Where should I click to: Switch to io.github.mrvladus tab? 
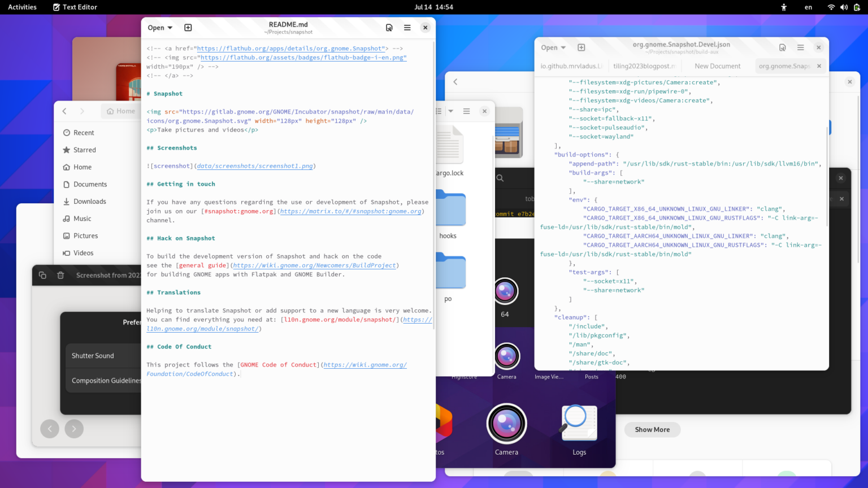[x=571, y=66]
